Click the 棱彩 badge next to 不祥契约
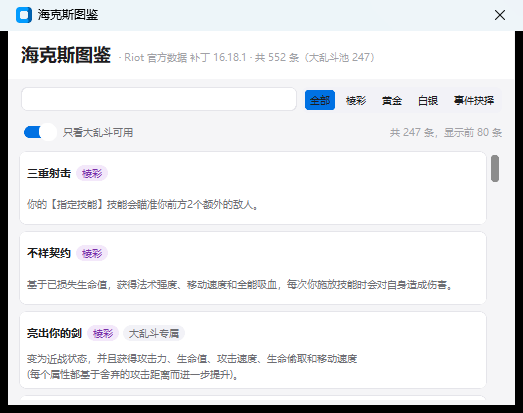 [x=92, y=254]
